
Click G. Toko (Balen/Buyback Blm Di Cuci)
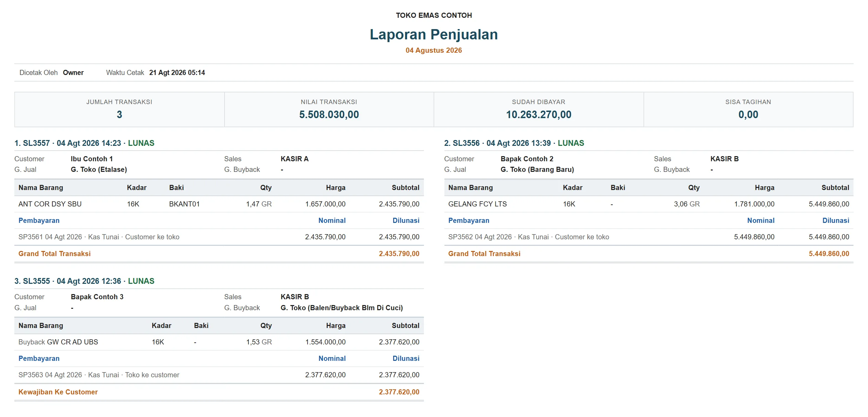click(342, 308)
